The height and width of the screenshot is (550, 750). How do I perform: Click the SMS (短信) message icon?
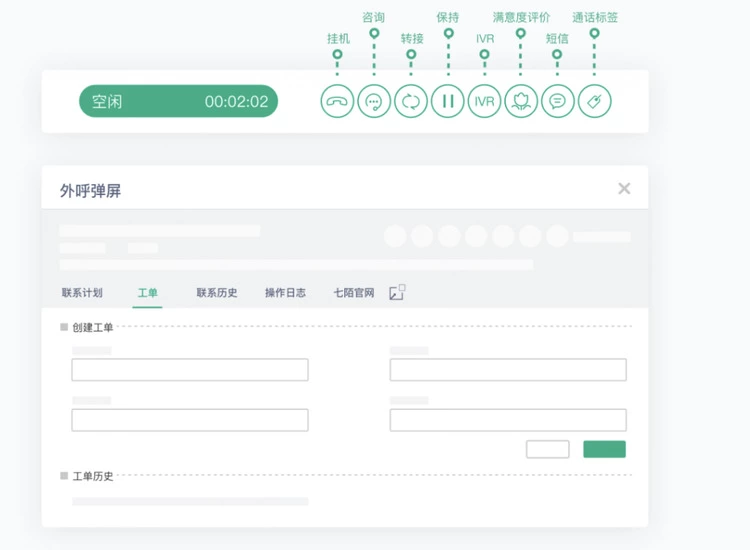pyautogui.click(x=558, y=101)
